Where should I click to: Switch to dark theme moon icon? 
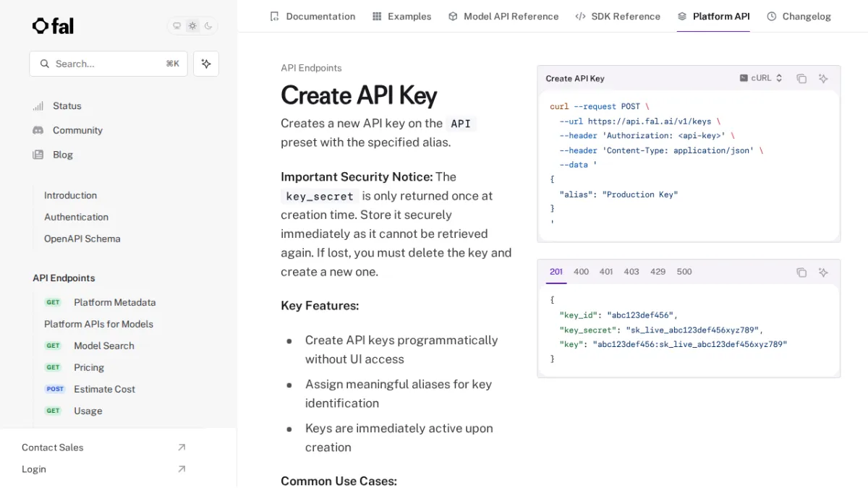pyautogui.click(x=208, y=26)
